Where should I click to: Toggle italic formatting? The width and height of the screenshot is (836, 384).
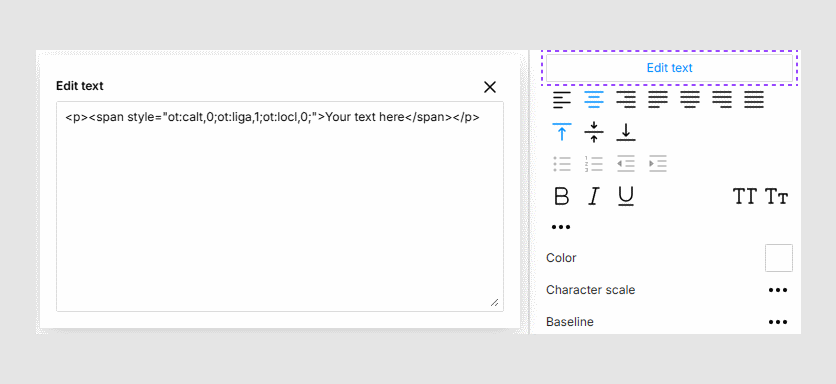(x=593, y=196)
